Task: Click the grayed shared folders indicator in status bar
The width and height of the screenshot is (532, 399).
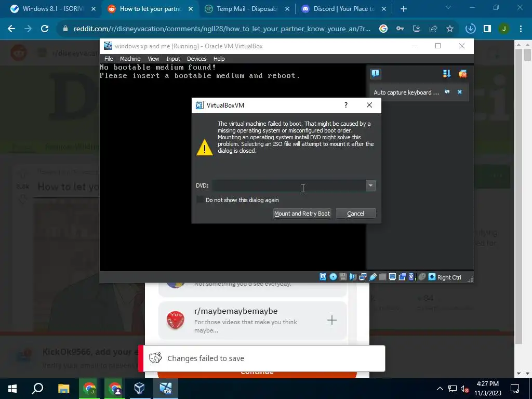Action: pos(383,277)
